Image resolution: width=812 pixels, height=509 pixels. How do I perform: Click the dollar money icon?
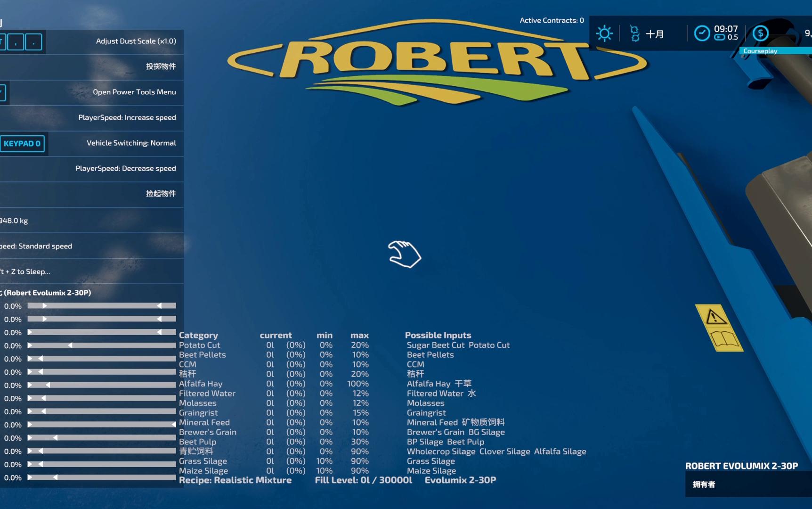760,33
